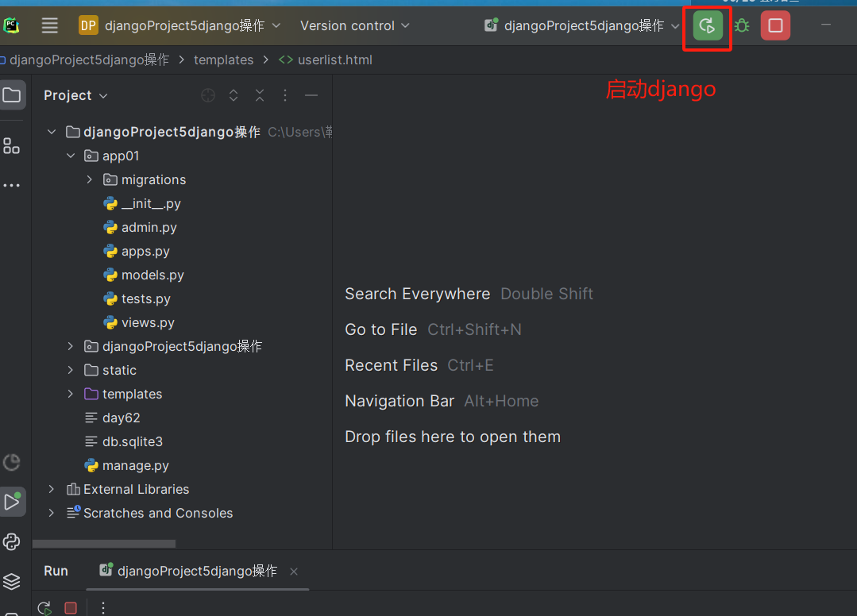The width and height of the screenshot is (857, 616).
Task: Expand the templates folder
Action: (71, 394)
